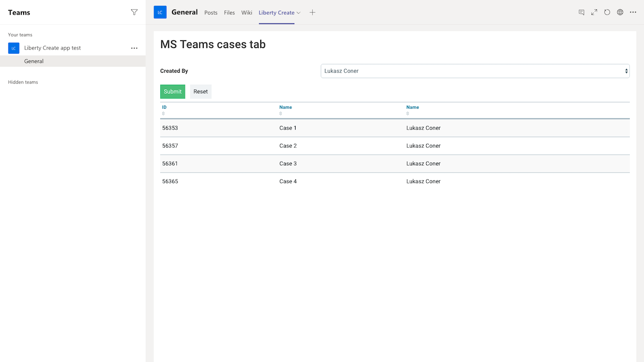Switch to the Files tab

230,13
